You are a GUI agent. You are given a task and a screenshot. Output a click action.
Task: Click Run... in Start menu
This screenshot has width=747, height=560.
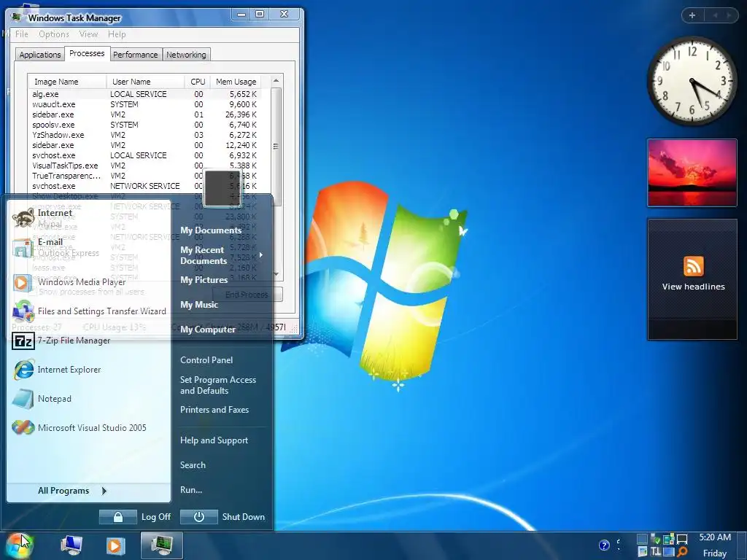[191, 489]
